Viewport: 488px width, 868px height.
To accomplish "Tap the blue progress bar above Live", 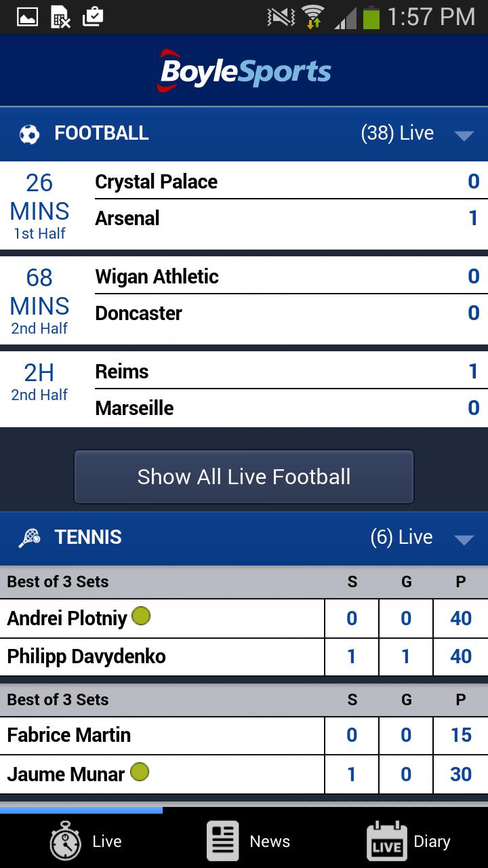I will point(81,810).
